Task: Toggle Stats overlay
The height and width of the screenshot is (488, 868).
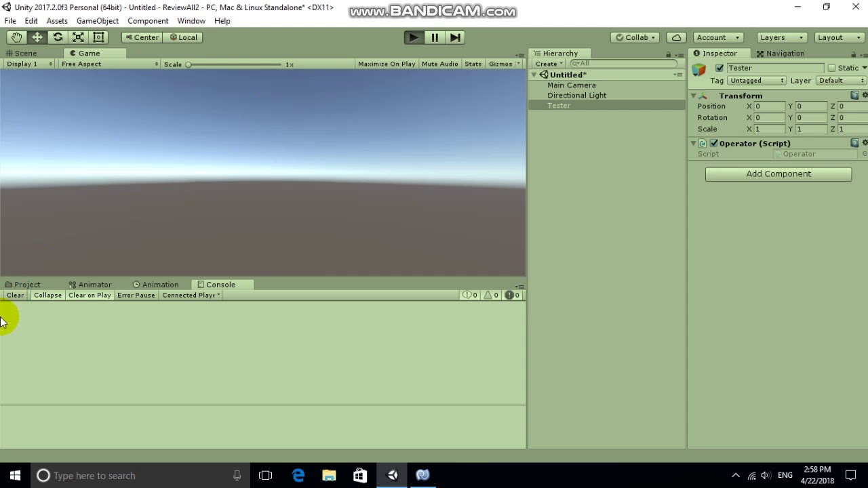Action: click(x=473, y=64)
